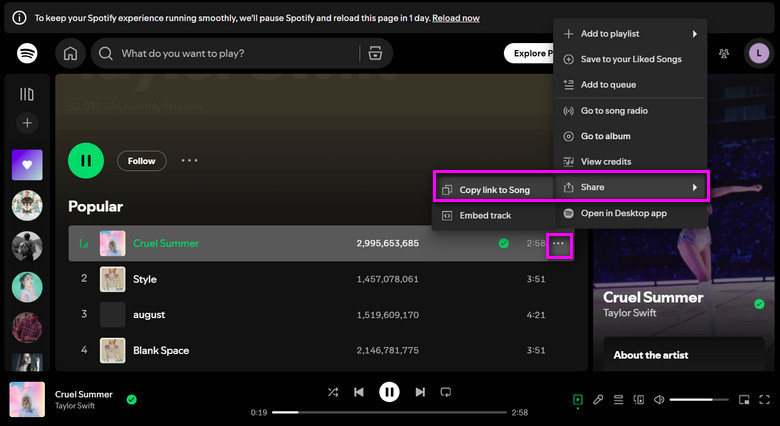Choose Save to your Liked Songs
780x426 pixels.
pos(630,59)
